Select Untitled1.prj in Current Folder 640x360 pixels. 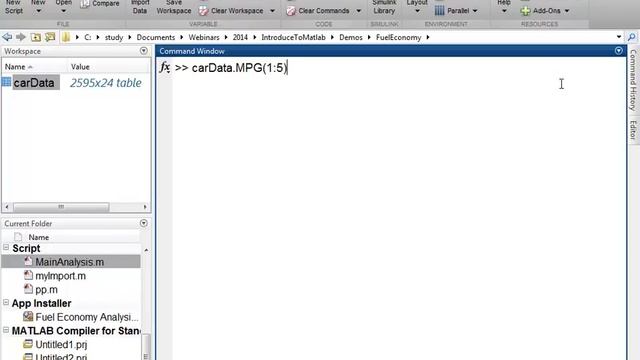61,344
